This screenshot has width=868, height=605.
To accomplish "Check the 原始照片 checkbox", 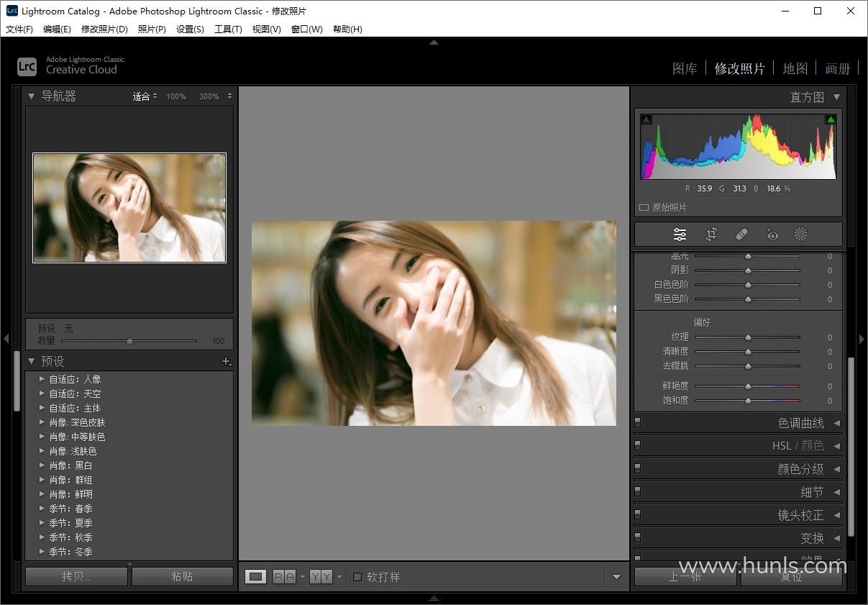I will (644, 207).
